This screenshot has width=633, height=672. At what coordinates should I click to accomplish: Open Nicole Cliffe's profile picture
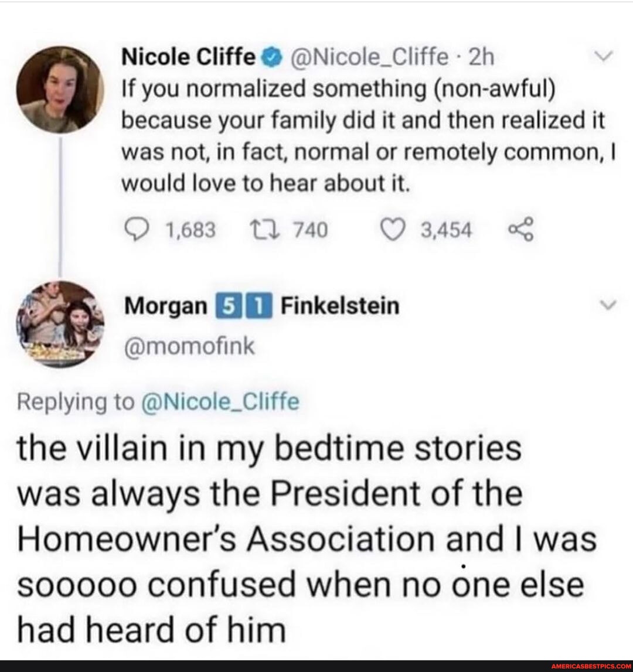click(60, 89)
